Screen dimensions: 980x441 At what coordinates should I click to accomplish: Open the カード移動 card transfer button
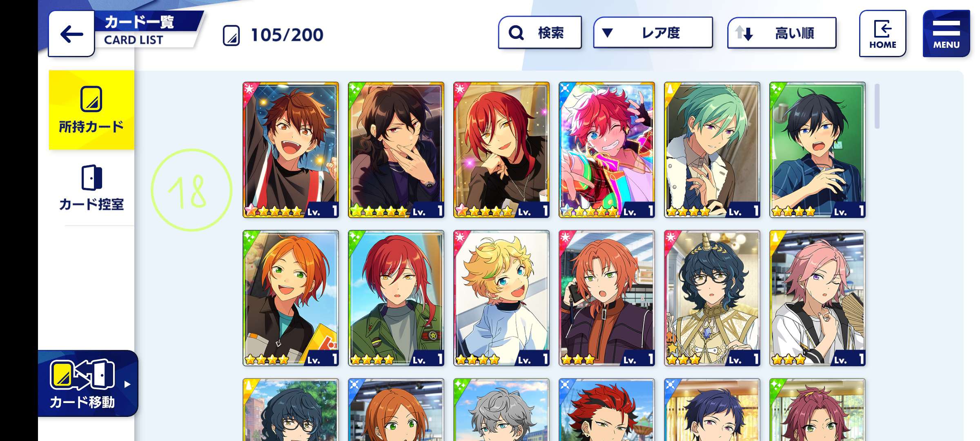tap(88, 383)
